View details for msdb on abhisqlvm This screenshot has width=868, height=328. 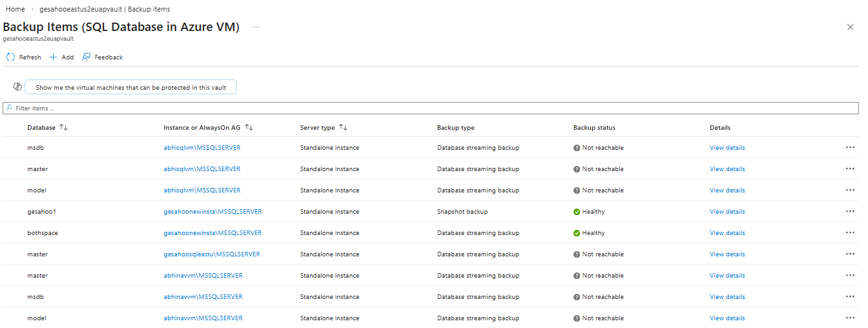coord(727,148)
